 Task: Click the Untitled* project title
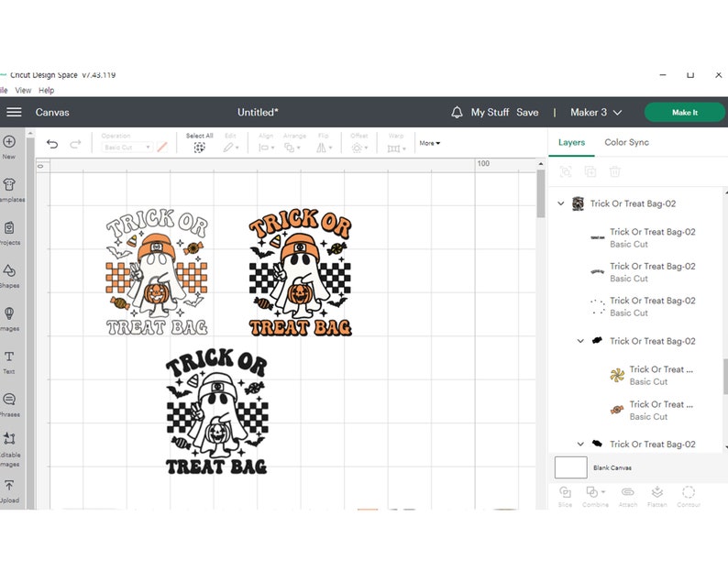click(x=258, y=113)
